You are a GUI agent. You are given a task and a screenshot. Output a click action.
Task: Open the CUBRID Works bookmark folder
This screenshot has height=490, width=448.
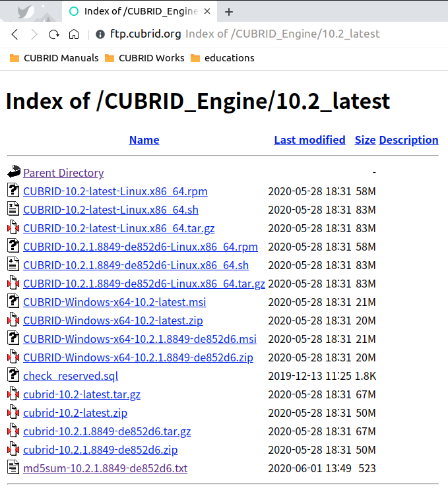point(144,58)
